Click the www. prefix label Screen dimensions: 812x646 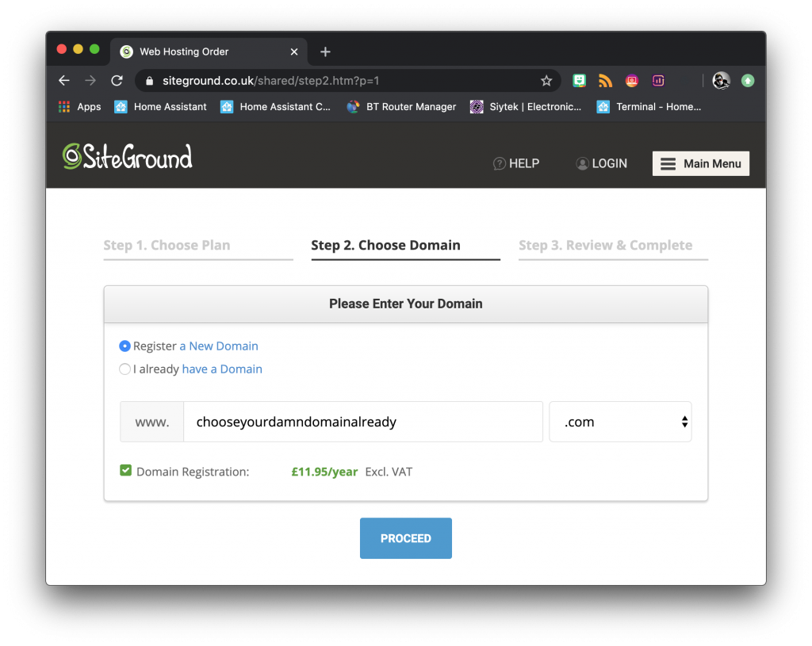click(152, 422)
